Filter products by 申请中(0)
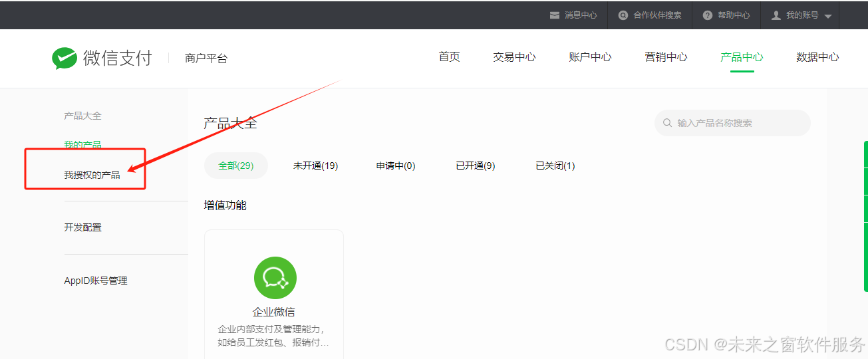The width and height of the screenshot is (868, 359). tap(396, 166)
